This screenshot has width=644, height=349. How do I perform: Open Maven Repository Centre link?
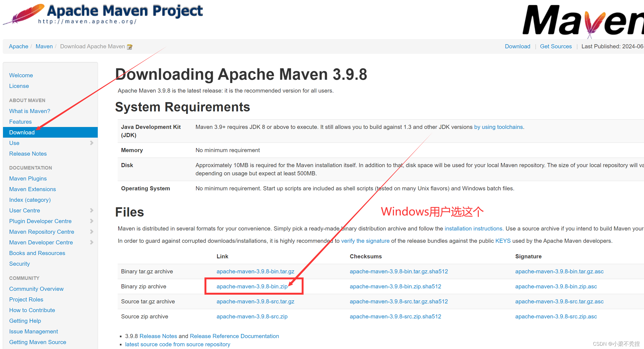tap(42, 232)
